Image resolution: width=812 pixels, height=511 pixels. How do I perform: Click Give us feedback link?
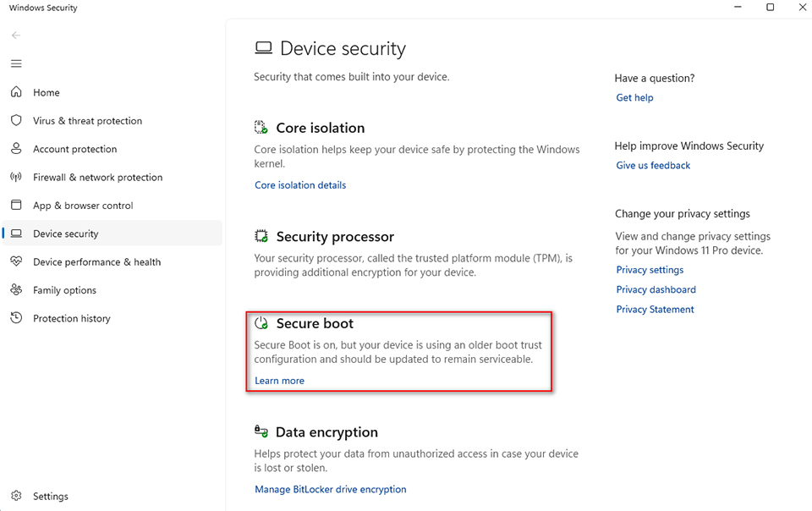pos(653,165)
